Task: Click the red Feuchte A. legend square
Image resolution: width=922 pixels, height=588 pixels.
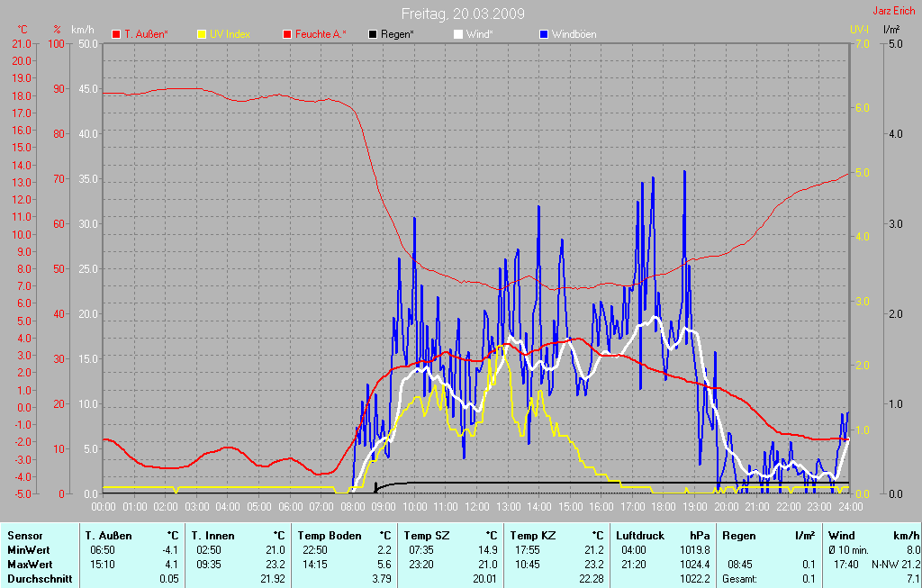Action: pos(287,34)
